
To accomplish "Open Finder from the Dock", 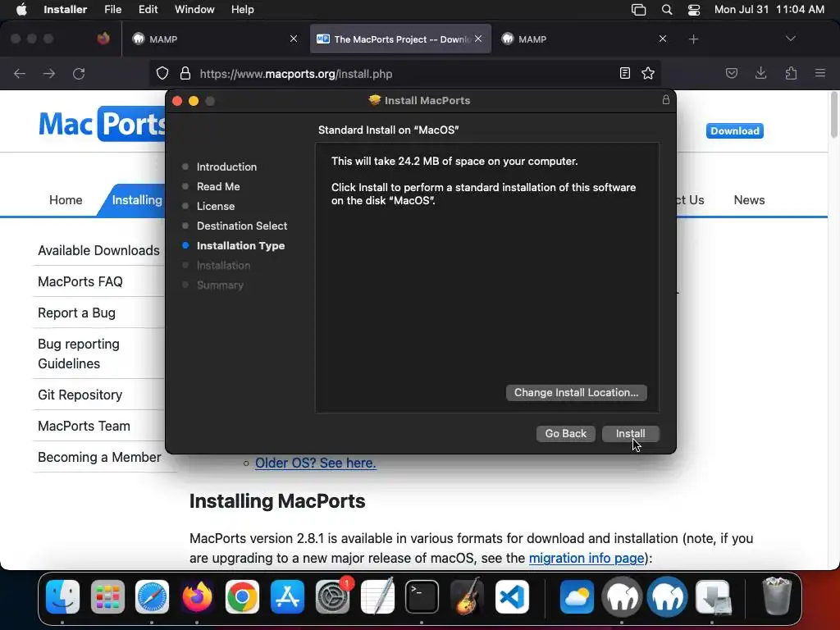I will point(62,596).
